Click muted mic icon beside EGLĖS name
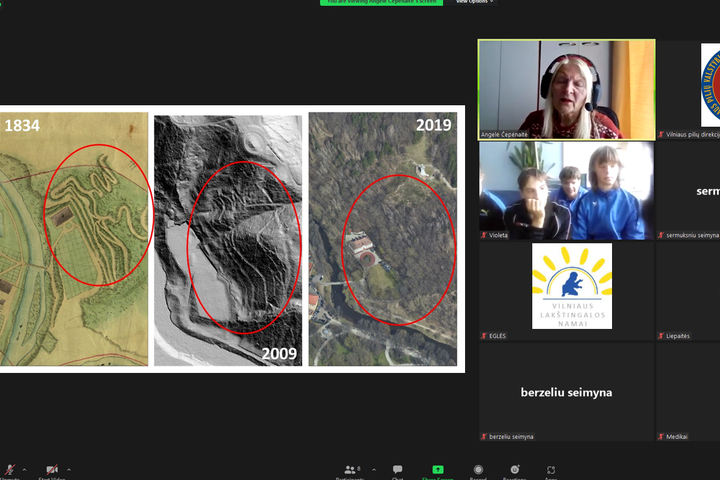This screenshot has width=720, height=480. click(484, 336)
